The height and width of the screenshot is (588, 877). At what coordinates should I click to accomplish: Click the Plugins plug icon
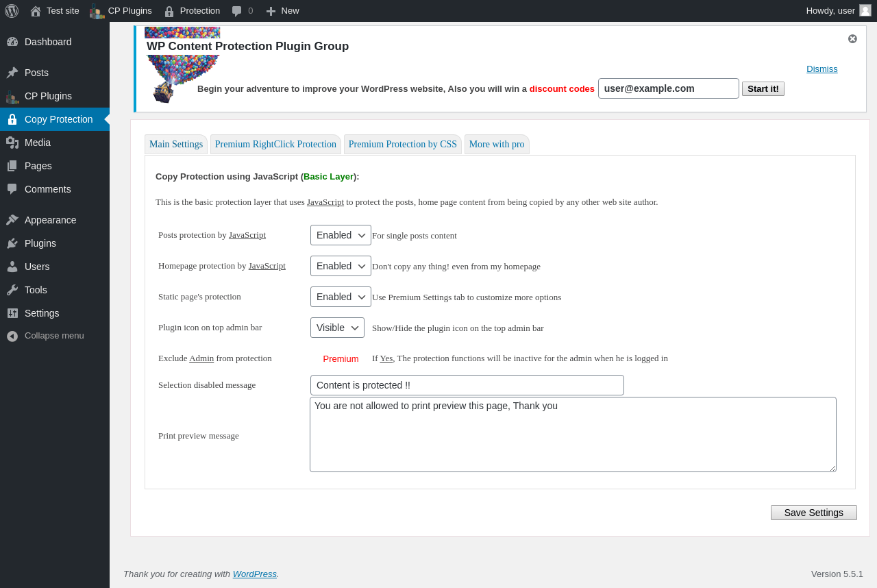coord(12,243)
